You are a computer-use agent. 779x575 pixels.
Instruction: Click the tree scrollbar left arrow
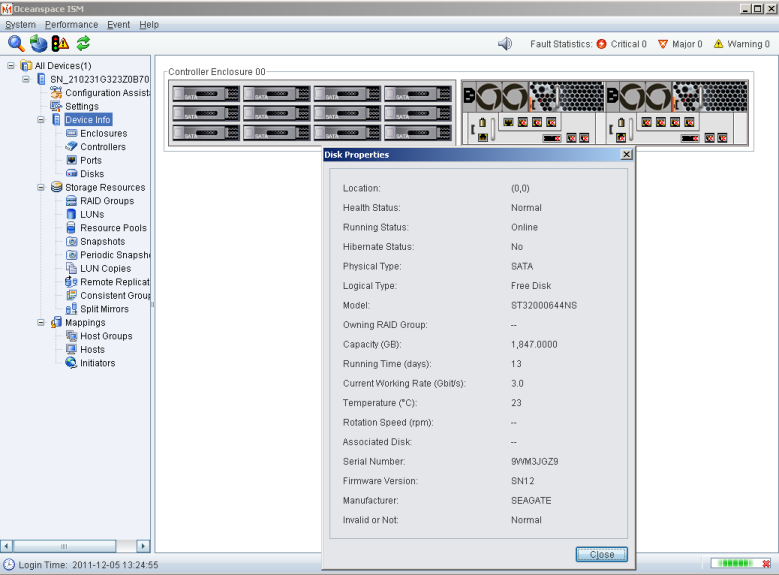6,546
